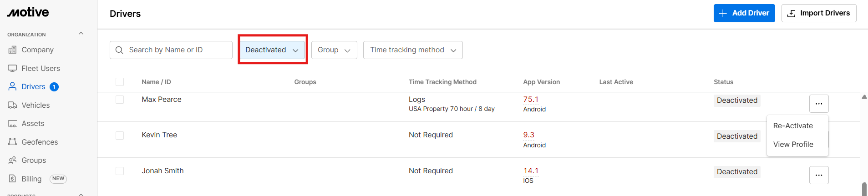Click the Geofences icon
Image resolution: width=868 pixels, height=196 pixels.
tap(12, 142)
